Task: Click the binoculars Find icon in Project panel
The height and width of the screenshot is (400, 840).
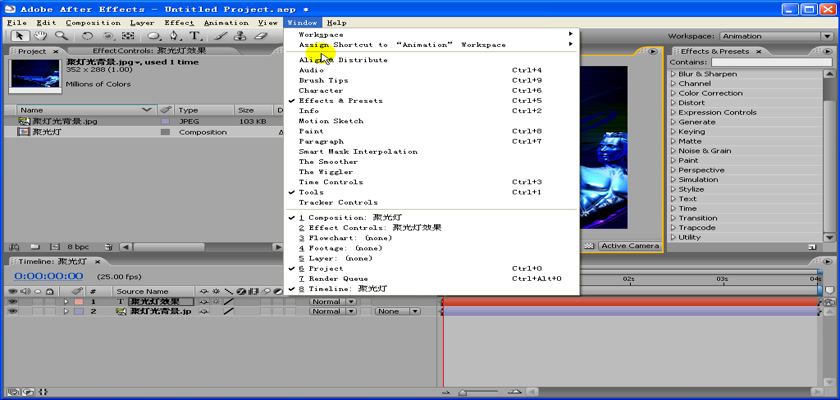Action: pyautogui.click(x=14, y=247)
